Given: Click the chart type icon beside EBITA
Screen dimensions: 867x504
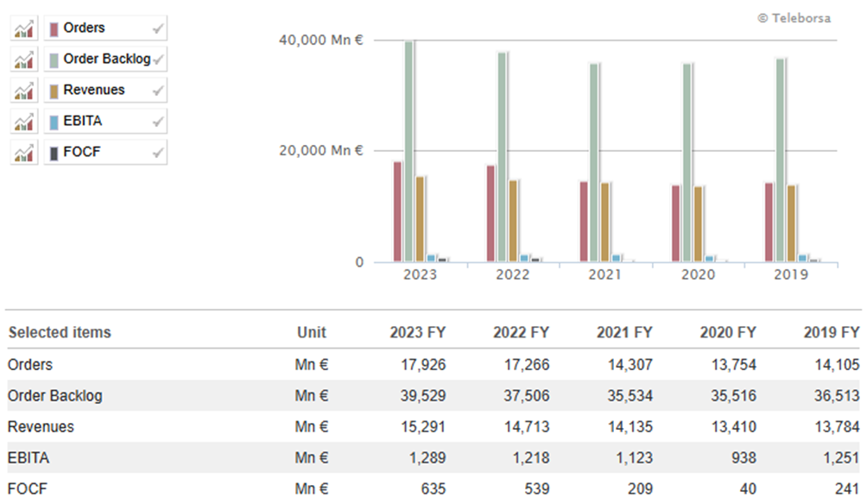Looking at the screenshot, I should pyautogui.click(x=23, y=122).
